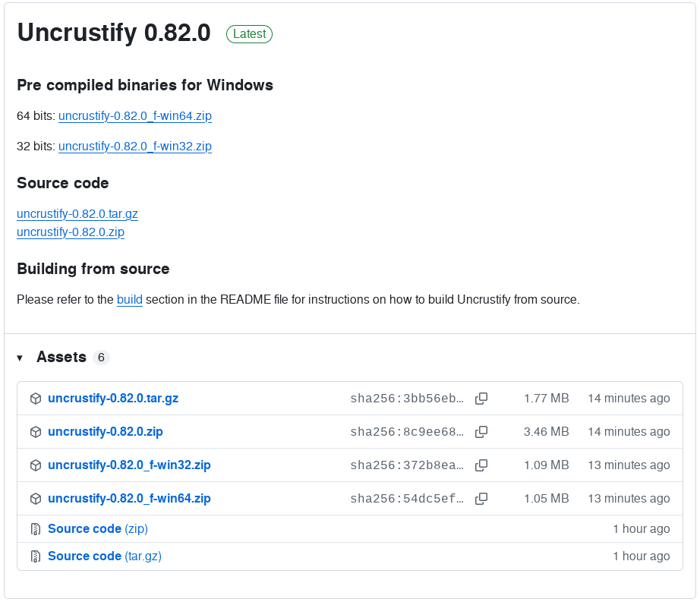Viewport: 700px width, 602px height.
Task: Copy sha256 hash for uncrustify-0.82.0.zip asset
Action: (481, 432)
